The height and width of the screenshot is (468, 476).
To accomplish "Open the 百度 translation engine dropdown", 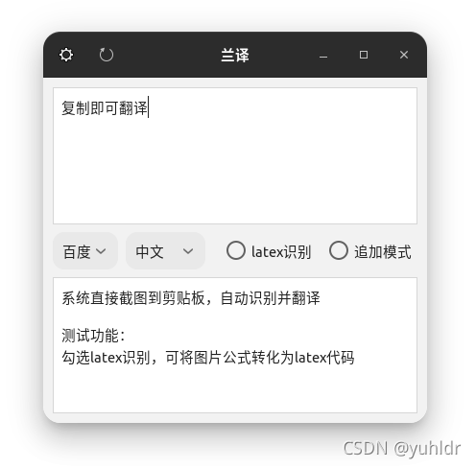I will point(85,251).
